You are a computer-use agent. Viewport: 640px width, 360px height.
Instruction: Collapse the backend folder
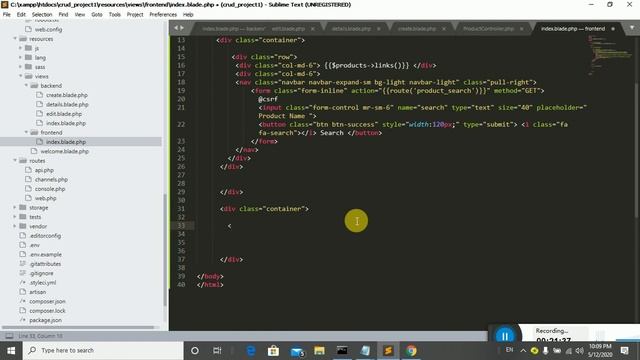pos(26,86)
